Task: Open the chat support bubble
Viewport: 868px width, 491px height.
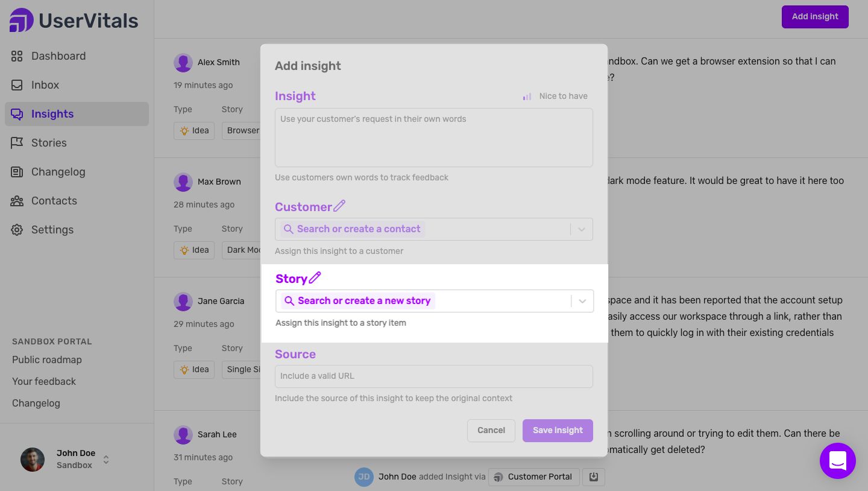Action: tap(837, 461)
